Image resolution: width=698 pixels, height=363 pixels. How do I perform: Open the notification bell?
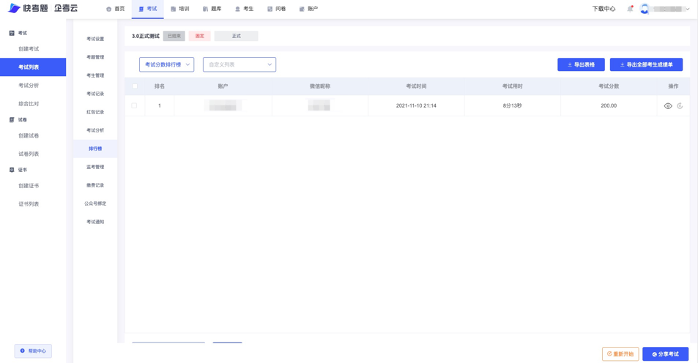[x=630, y=8]
